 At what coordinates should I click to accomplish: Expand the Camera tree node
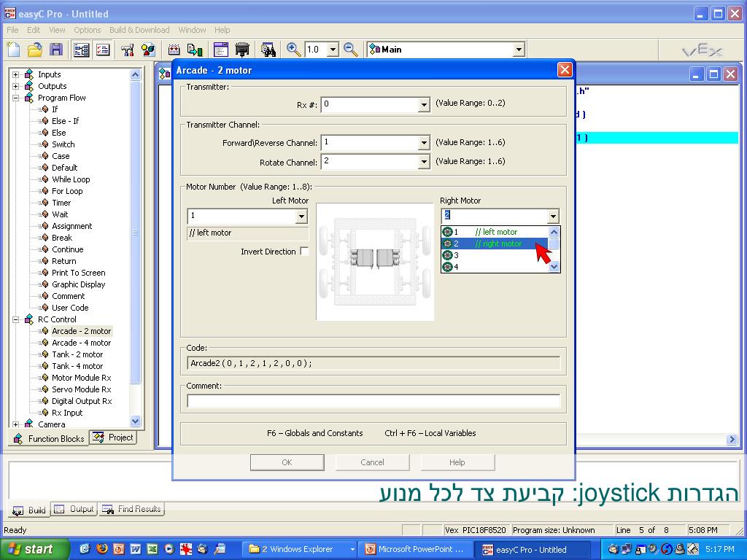click(x=16, y=424)
